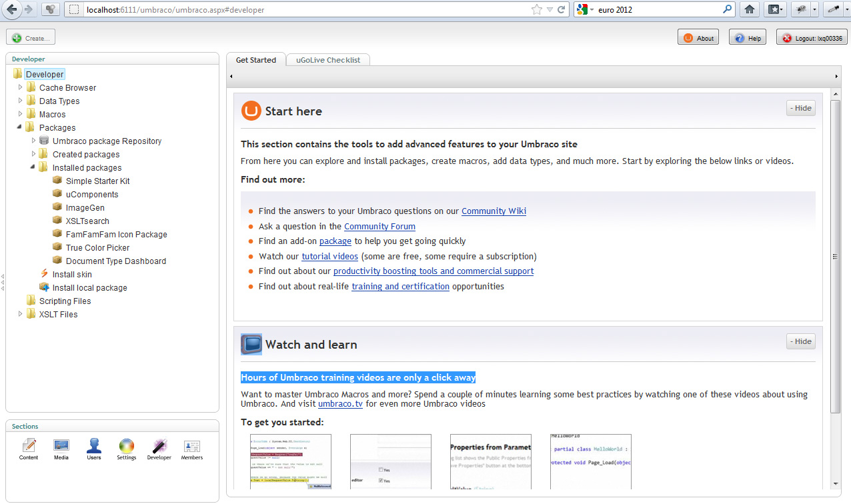Image resolution: width=851 pixels, height=504 pixels.
Task: Collapse the Packages node
Action: coord(20,127)
